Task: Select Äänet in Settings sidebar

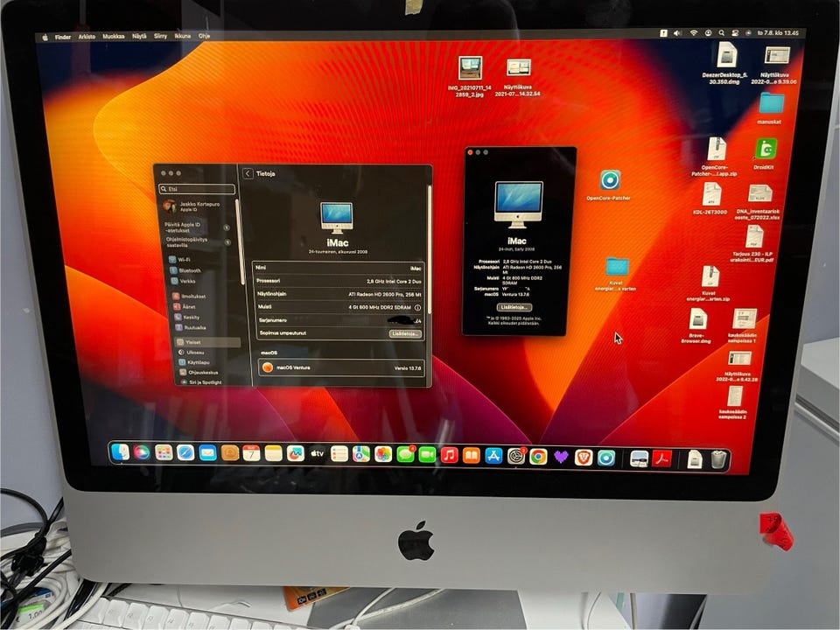Action: [185, 307]
